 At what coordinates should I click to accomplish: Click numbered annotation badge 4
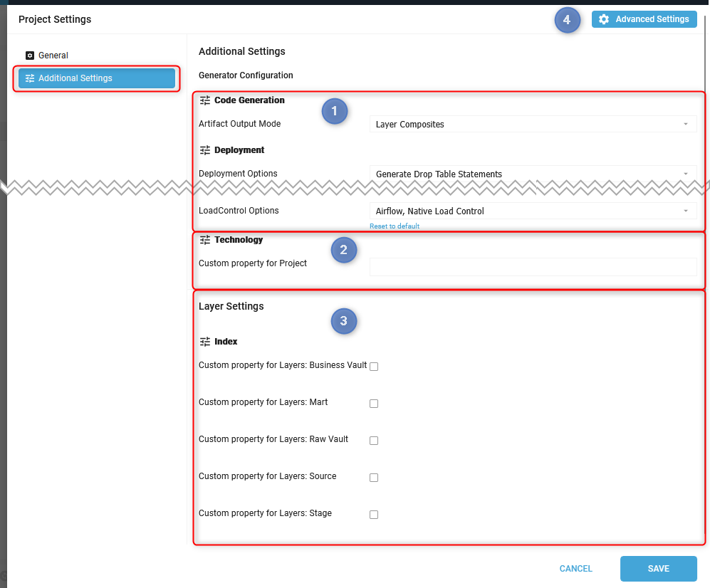[567, 20]
